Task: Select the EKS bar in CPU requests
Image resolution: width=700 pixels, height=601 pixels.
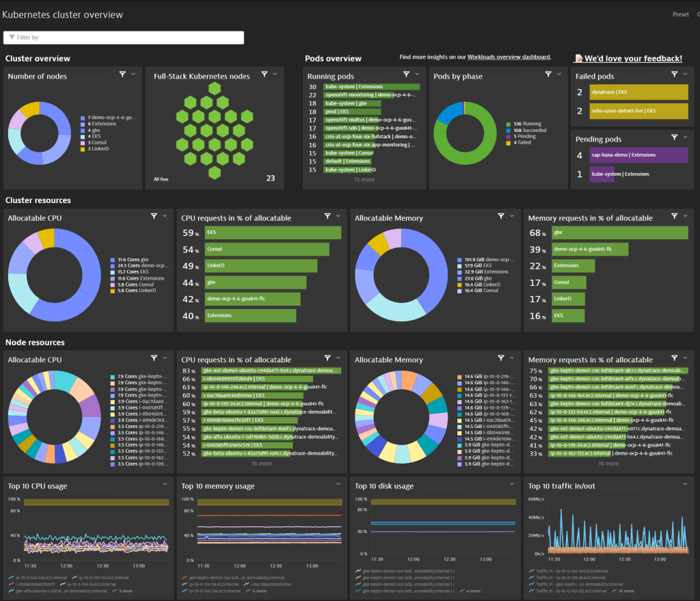Action: [272, 232]
